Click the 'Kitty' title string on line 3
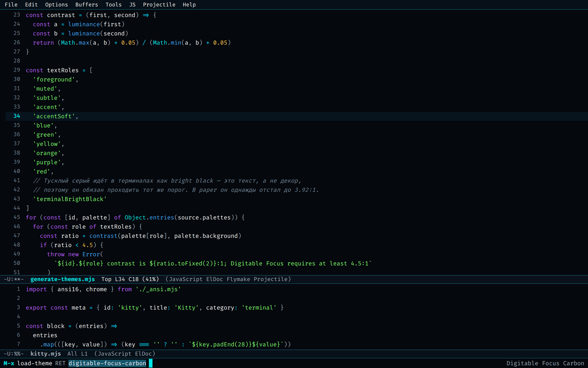This screenshot has height=368, width=588. pos(187,308)
